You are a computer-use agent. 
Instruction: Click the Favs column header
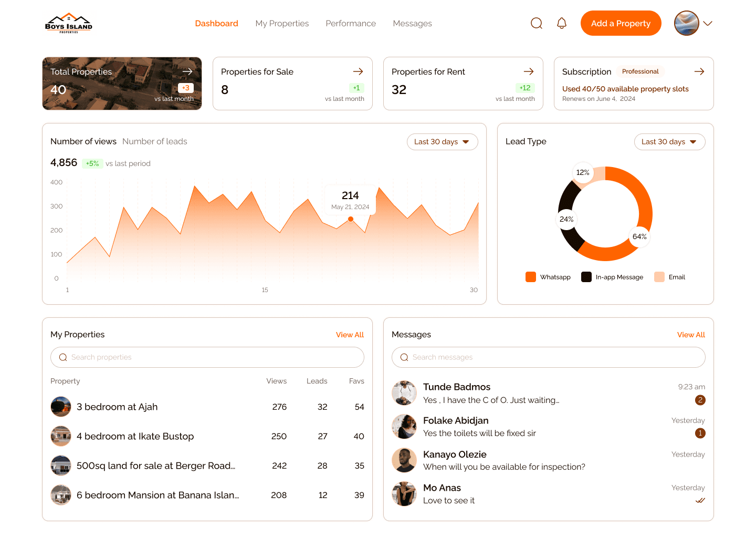pos(356,381)
